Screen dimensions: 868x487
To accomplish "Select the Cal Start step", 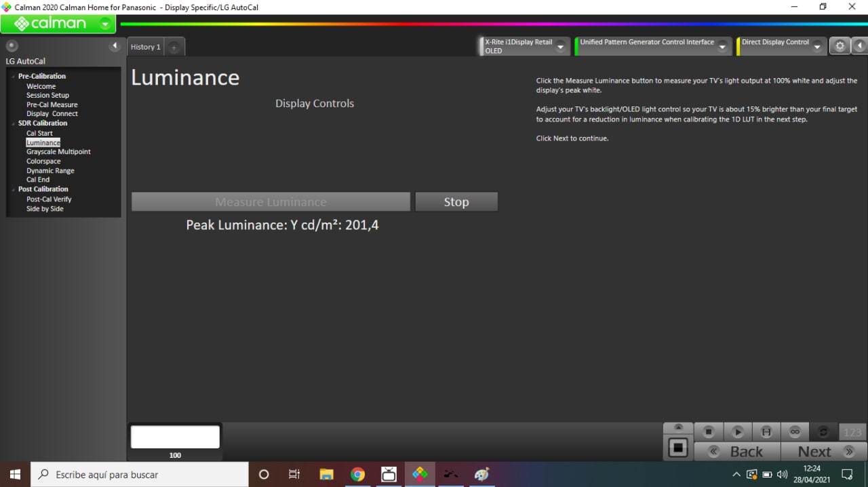I will pos(39,133).
